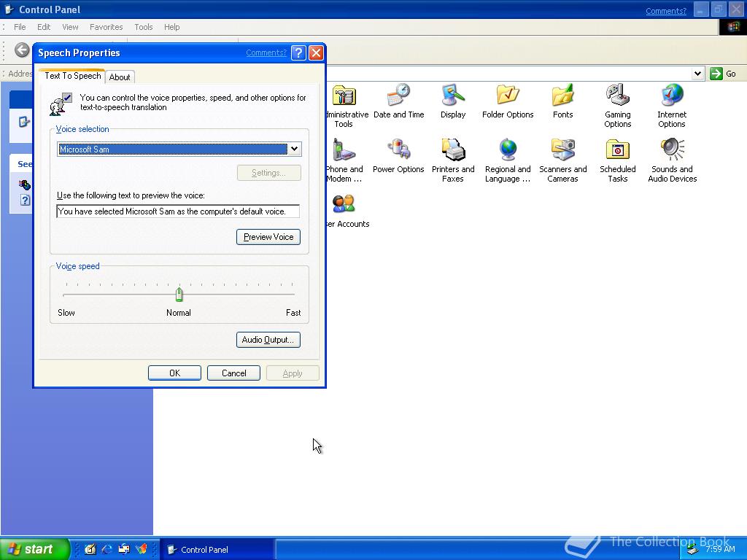
Task: Click the Go button in address bar
Action: coord(723,74)
